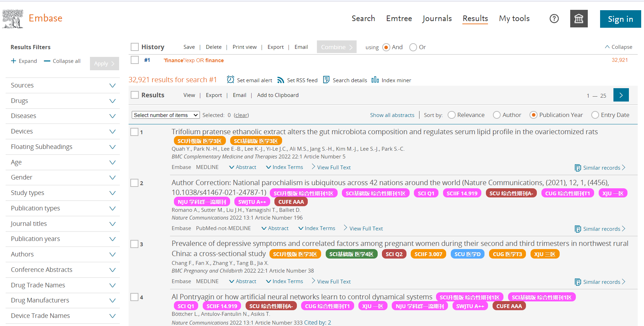644x326 pixels.
Task: Open Similar records icon for result 1
Action: point(578,168)
